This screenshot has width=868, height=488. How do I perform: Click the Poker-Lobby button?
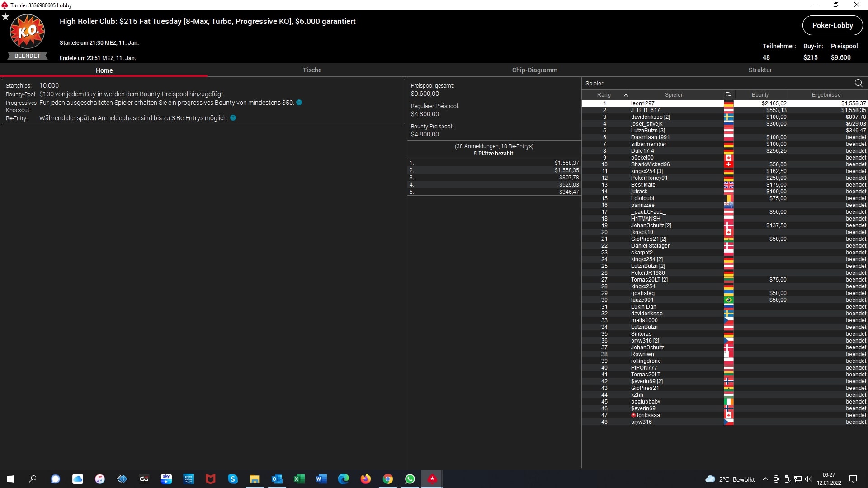(x=832, y=25)
